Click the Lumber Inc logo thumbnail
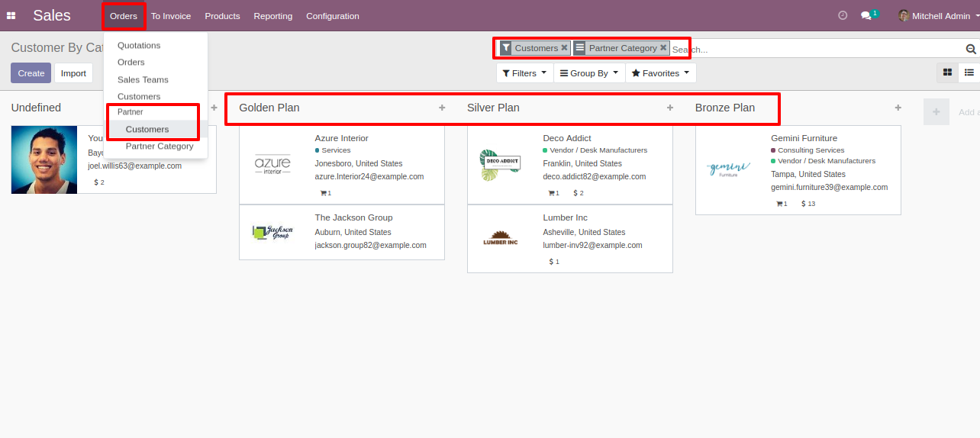The height and width of the screenshot is (438, 980). pyautogui.click(x=501, y=239)
